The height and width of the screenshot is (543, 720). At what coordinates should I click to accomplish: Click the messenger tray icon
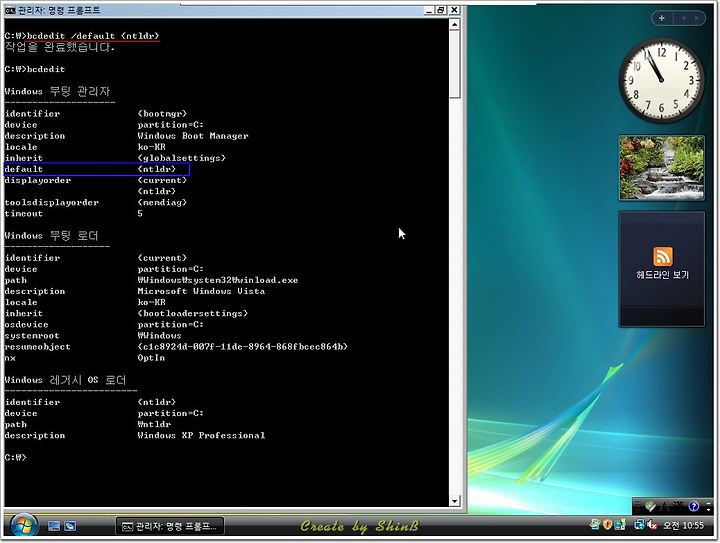click(595, 524)
